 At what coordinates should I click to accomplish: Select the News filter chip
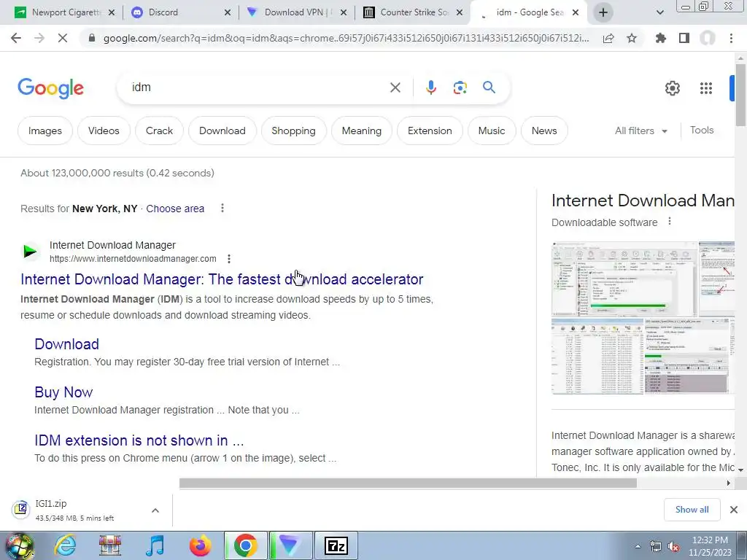click(x=544, y=131)
